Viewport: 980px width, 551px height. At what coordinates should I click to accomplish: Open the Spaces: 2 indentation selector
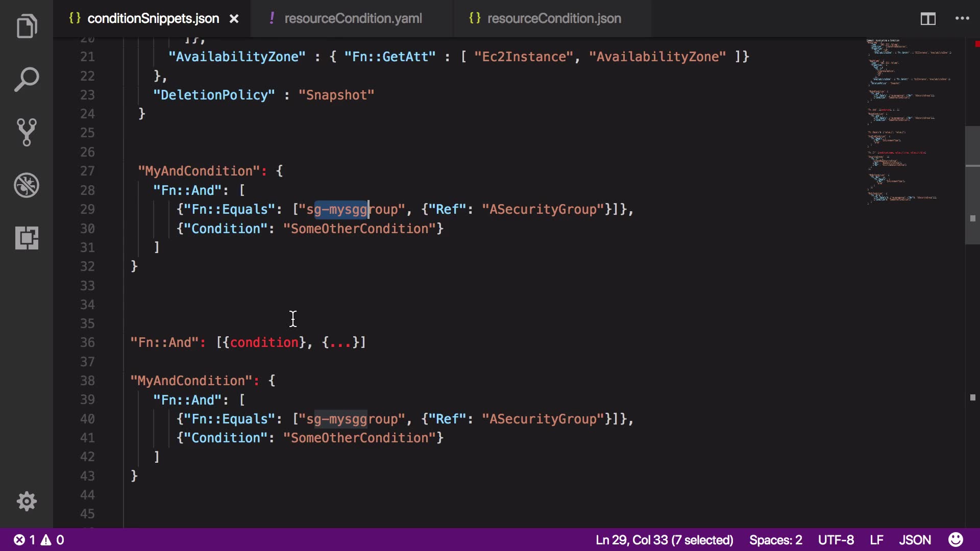point(775,540)
